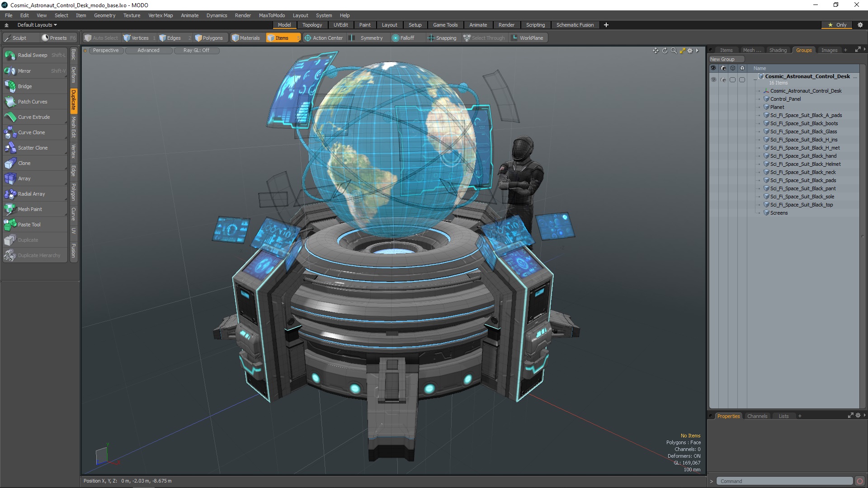The image size is (868, 488).
Task: Select the Radial Array tool
Action: tap(32, 194)
